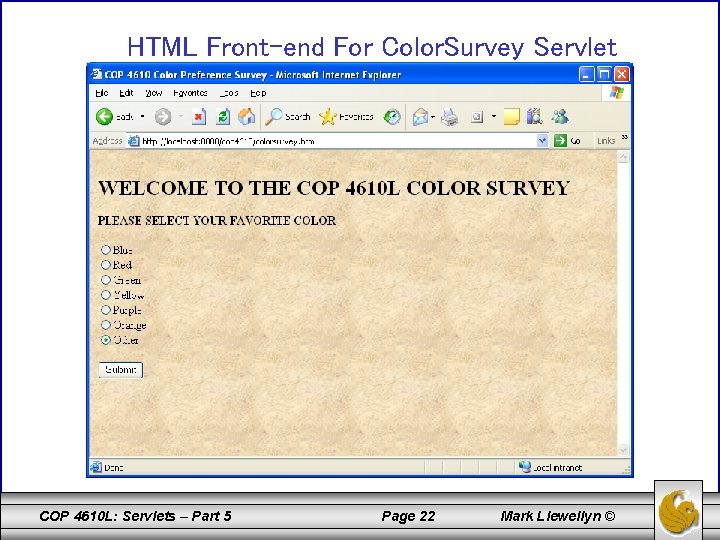The width and height of the screenshot is (720, 540).
Task: Click the Go arrow button
Action: (x=560, y=141)
